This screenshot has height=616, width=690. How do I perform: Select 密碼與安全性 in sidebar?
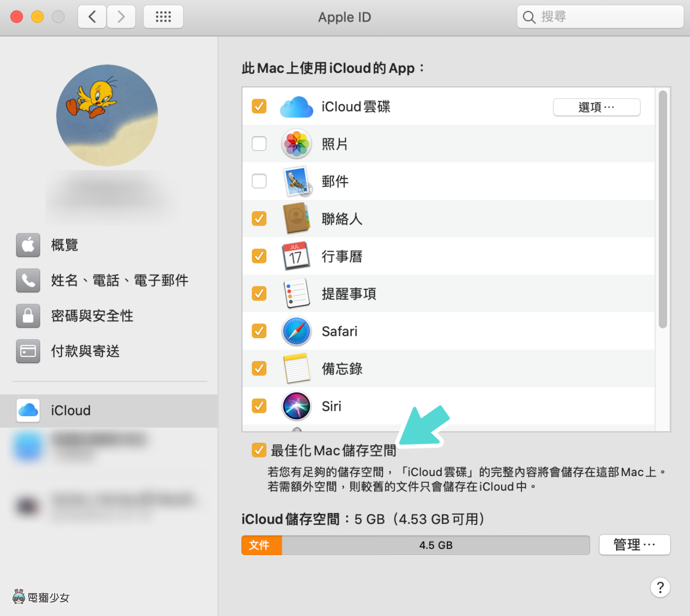pyautogui.click(x=92, y=316)
